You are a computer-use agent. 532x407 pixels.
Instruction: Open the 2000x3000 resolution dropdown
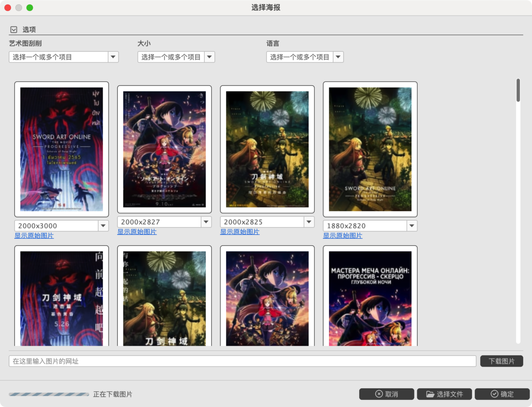[61, 226]
